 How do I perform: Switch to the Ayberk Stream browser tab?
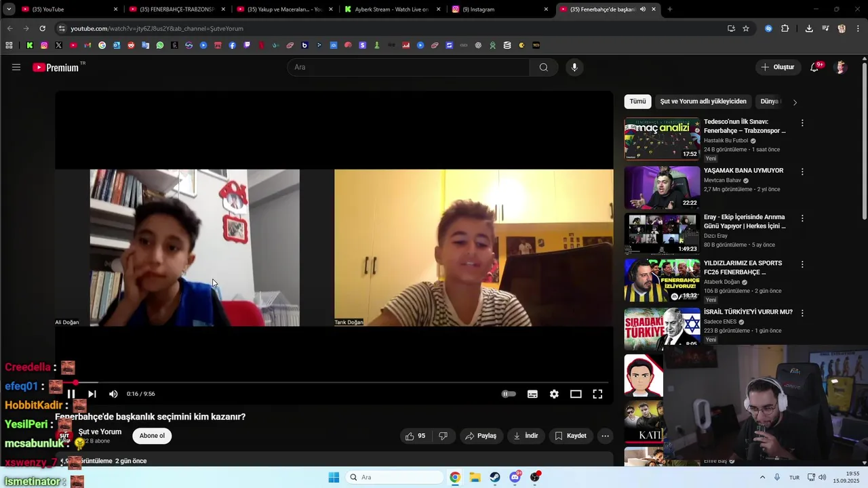tap(391, 9)
